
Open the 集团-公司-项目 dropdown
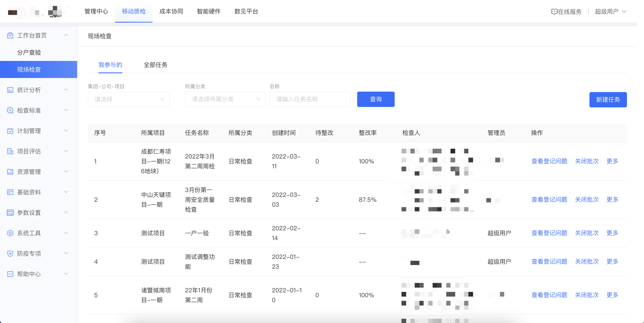coord(129,99)
